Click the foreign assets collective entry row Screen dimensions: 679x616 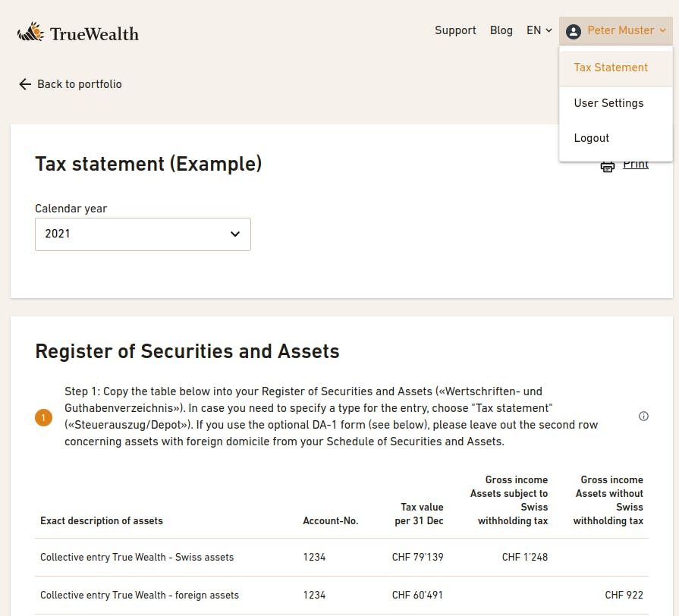click(341, 596)
